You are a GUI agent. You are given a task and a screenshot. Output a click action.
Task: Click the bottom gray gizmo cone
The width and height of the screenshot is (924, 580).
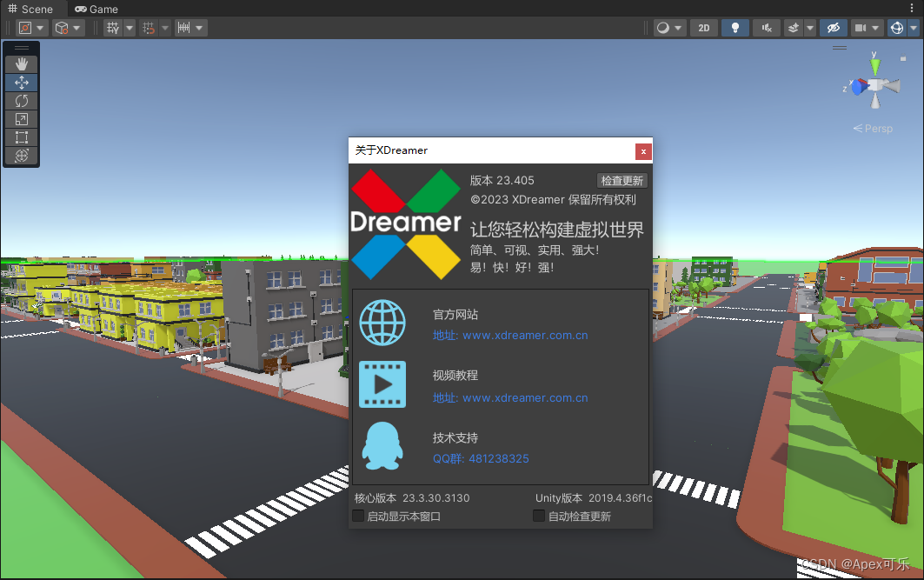click(x=875, y=102)
